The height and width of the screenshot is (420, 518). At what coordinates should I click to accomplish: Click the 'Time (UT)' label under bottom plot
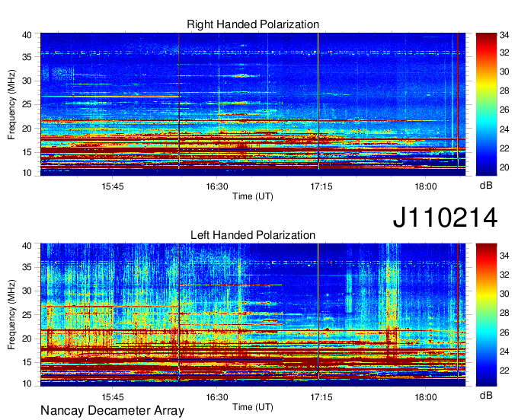click(253, 407)
